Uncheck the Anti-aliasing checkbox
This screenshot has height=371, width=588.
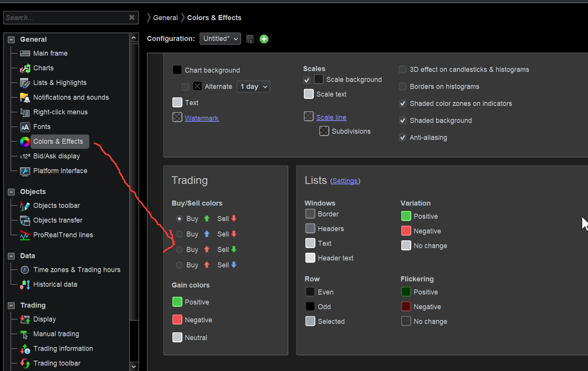[402, 138]
